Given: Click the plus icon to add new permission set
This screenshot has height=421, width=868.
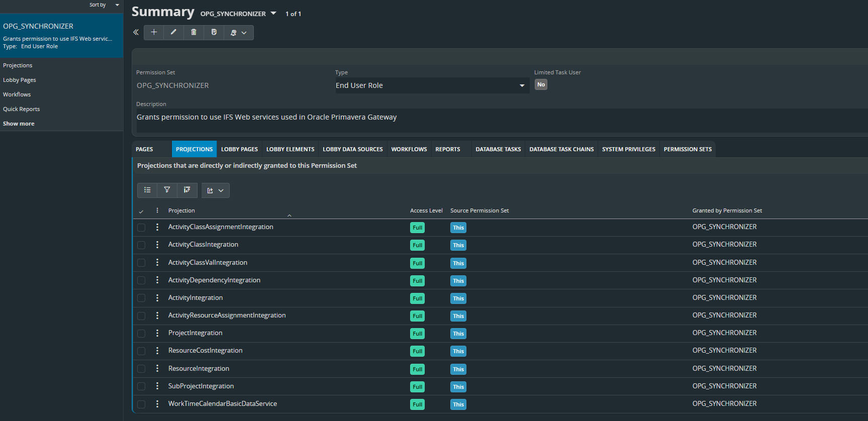Looking at the screenshot, I should [x=154, y=32].
